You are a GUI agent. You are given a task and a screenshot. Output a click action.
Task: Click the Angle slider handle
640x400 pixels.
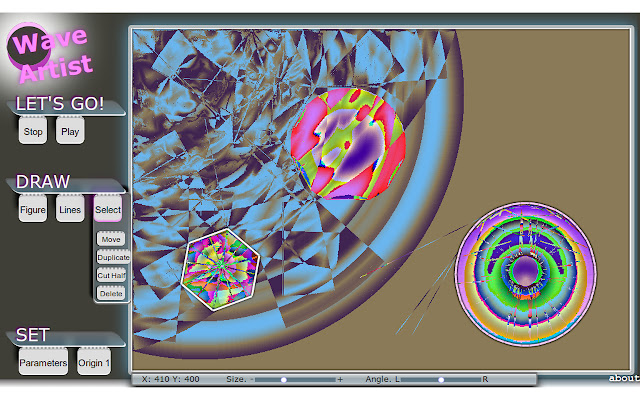coord(441,380)
